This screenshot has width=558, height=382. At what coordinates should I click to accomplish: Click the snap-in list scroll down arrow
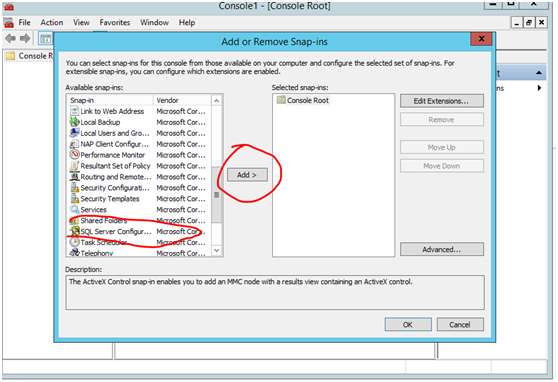point(216,250)
